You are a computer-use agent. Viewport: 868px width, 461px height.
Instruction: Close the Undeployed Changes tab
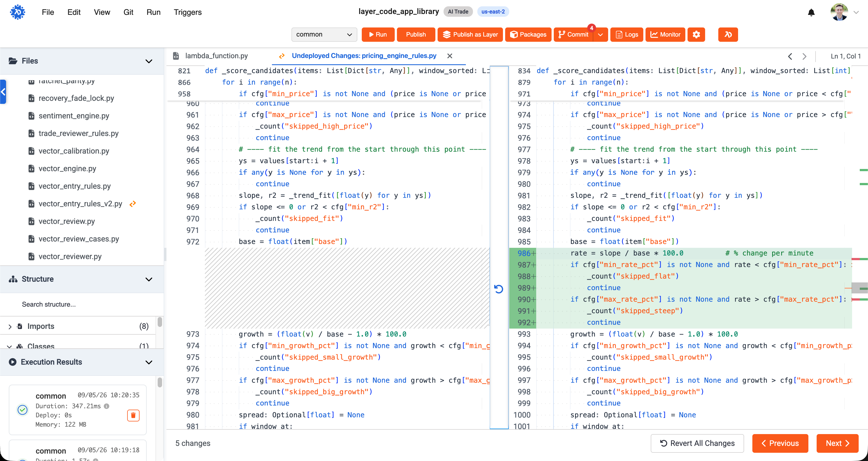click(449, 56)
